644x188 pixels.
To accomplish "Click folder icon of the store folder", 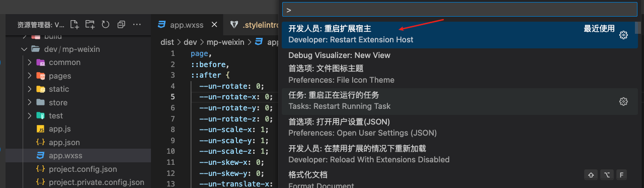I will click(41, 102).
